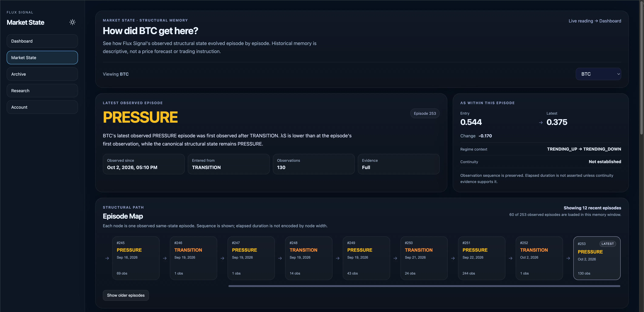Click the Viewing BTC label

click(116, 74)
